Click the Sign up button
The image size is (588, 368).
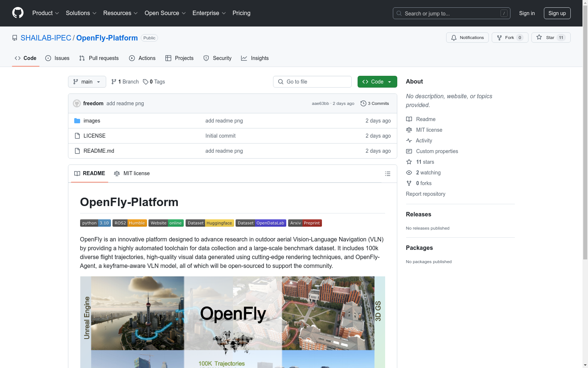(x=557, y=13)
